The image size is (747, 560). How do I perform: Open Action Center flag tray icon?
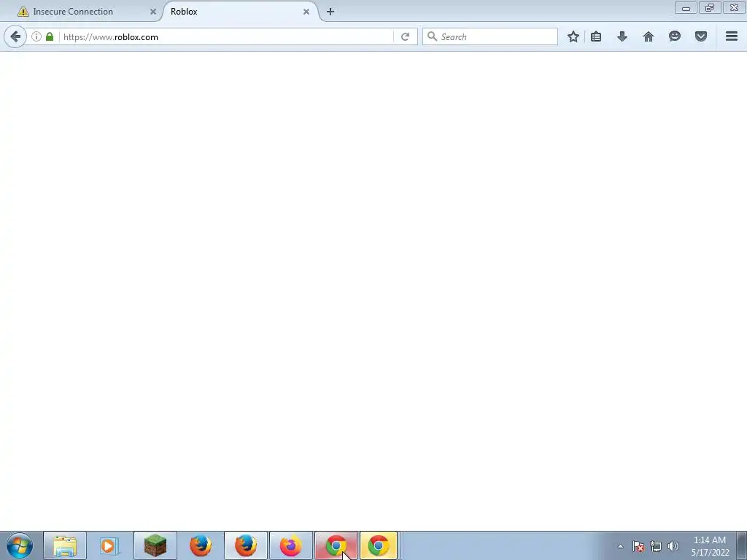point(638,546)
